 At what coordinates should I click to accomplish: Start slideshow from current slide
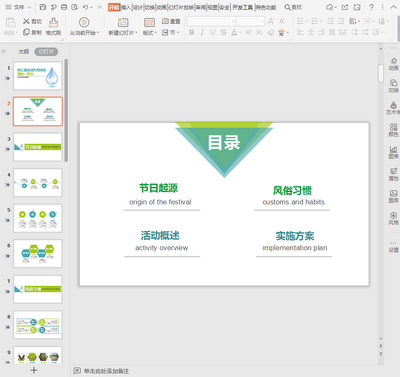(x=84, y=26)
